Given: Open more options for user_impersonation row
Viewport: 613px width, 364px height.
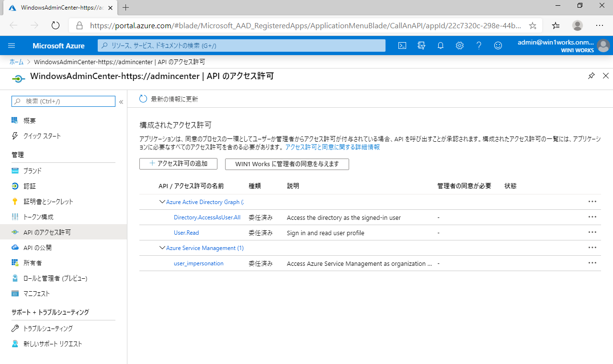Looking at the screenshot, I should click(x=592, y=263).
